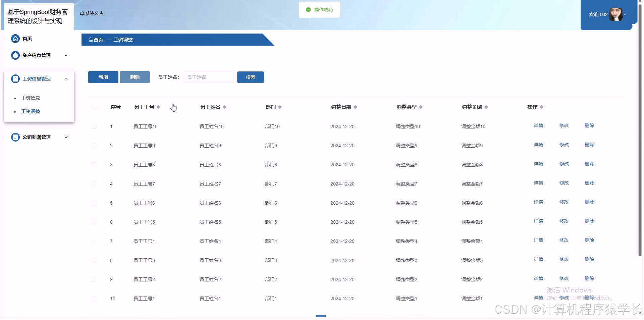
Task: Sort by 调整类型 column arrows
Action: pyautogui.click(x=421, y=107)
